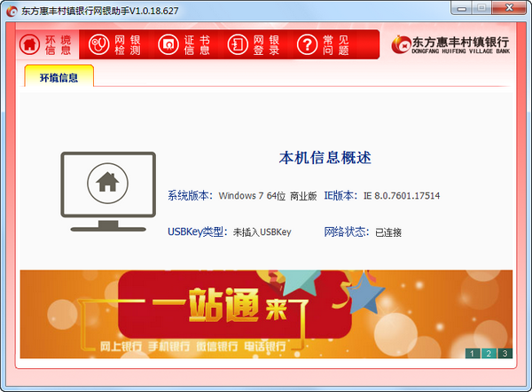Click the home icon for 环境信息
Screen dimensions: 532x392
[x=30, y=43]
